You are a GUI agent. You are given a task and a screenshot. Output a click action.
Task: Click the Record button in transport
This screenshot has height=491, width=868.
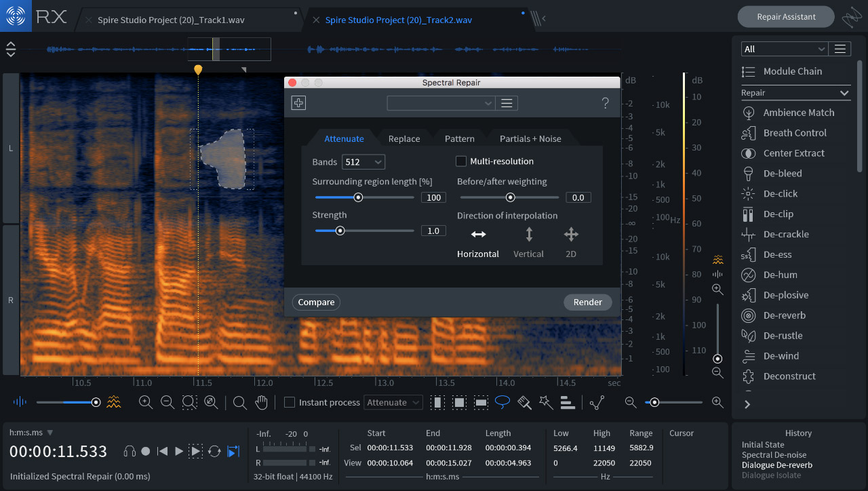(x=145, y=451)
